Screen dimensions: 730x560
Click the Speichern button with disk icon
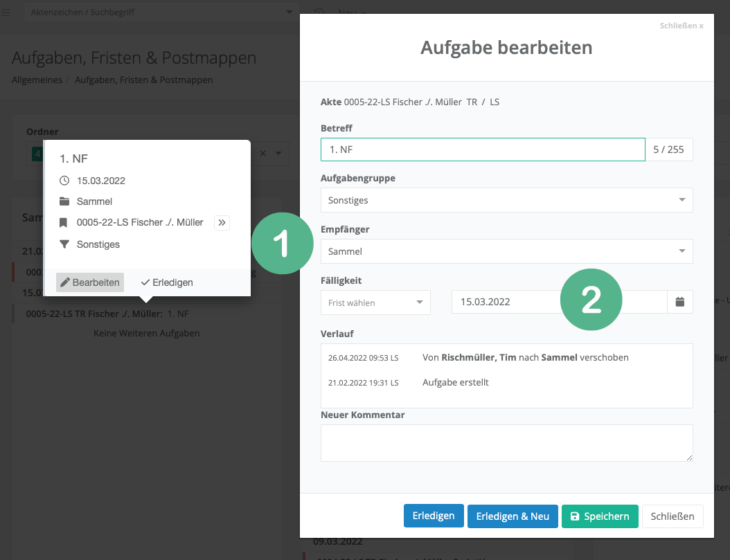coord(599,516)
